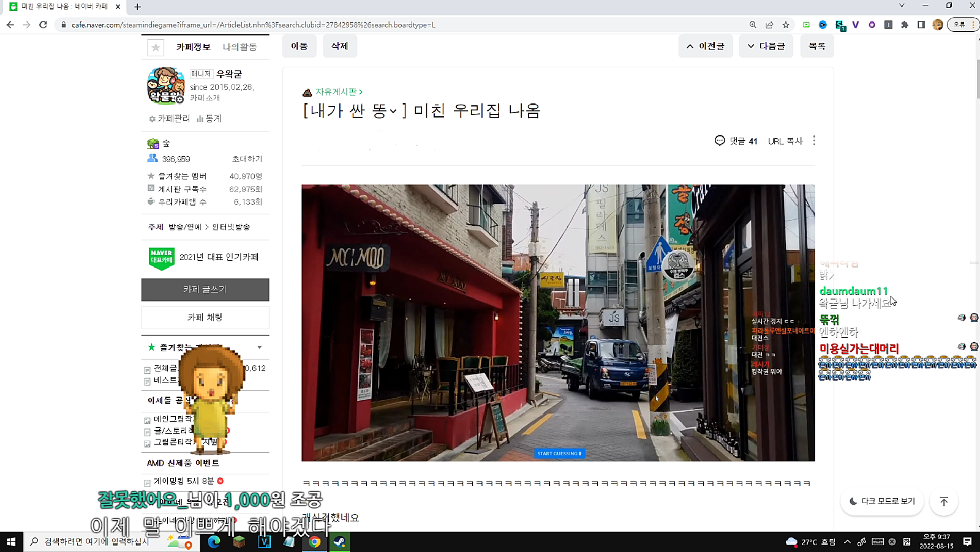Viewport: 980px width, 552px height.
Task: Reload the page with the refresh icon
Action: tap(43, 24)
